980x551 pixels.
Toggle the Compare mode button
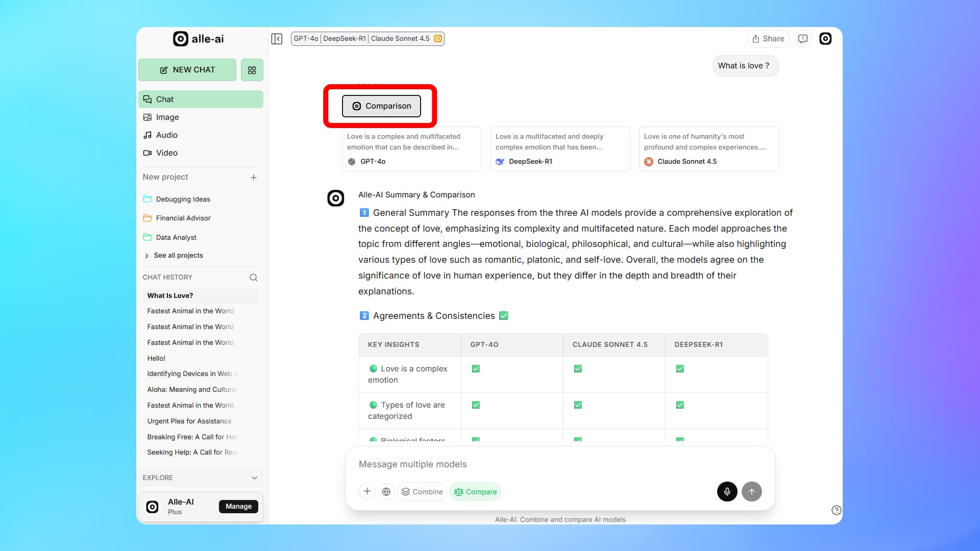tap(475, 492)
